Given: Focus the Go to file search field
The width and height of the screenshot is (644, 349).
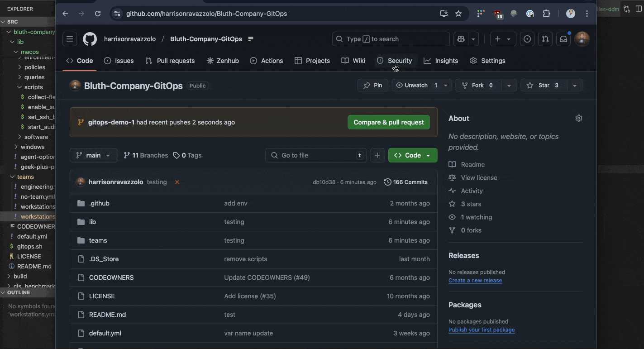Looking at the screenshot, I should 316,155.
